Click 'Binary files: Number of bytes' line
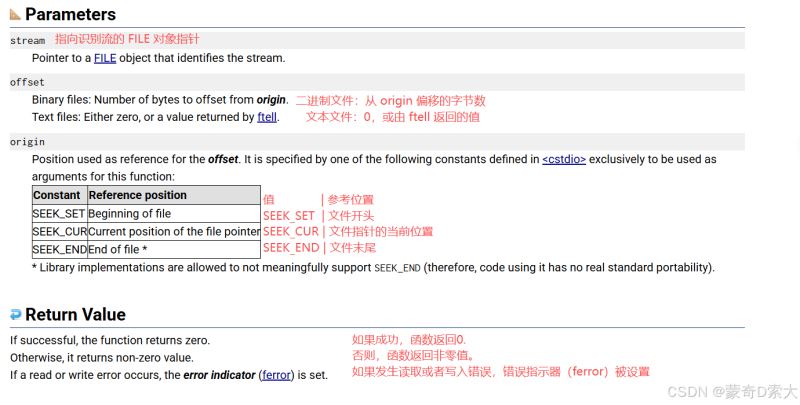 (160, 99)
